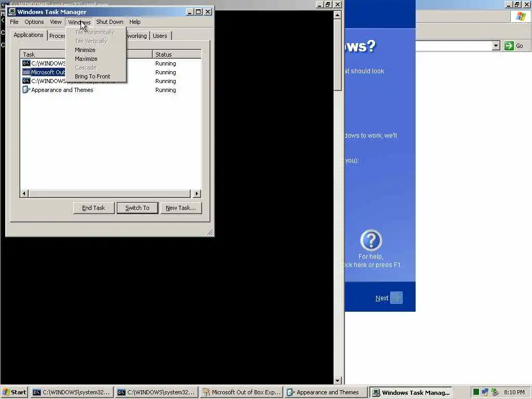Click the Switch To button
Viewport: 532px width, 399px height.
137,208
